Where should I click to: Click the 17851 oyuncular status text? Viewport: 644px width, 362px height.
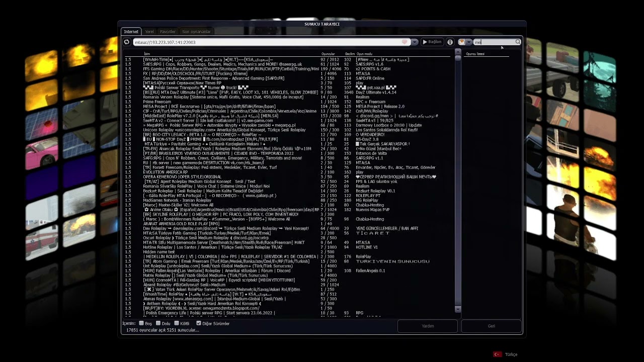(163, 330)
